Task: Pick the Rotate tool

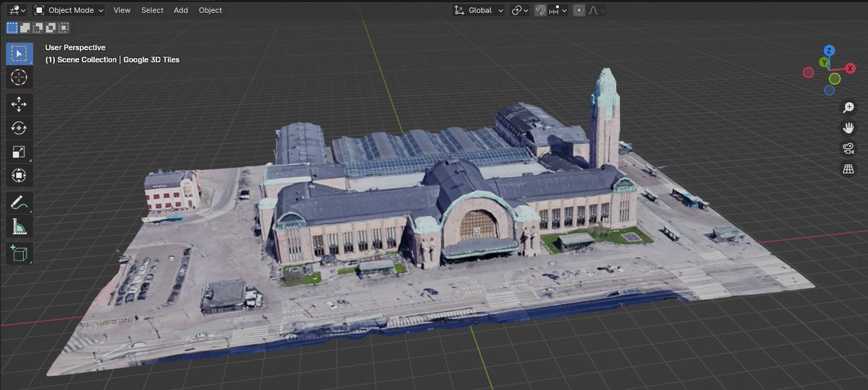Action: pyautogui.click(x=20, y=128)
